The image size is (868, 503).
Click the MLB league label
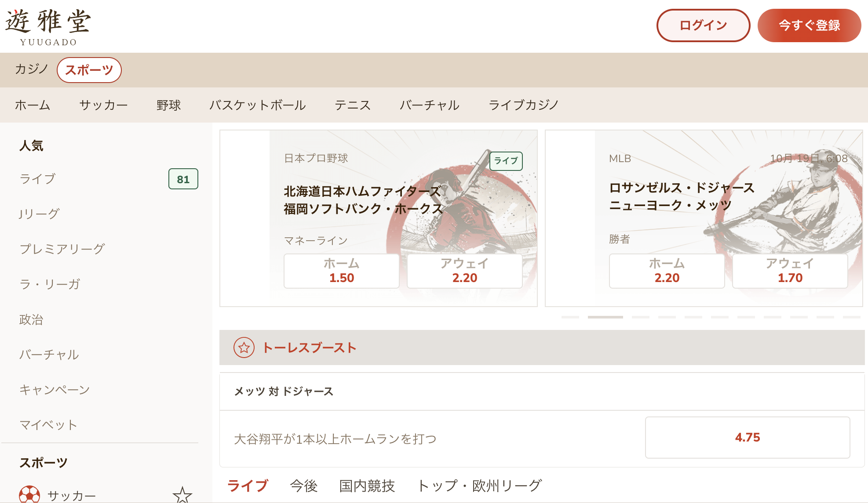pos(620,159)
